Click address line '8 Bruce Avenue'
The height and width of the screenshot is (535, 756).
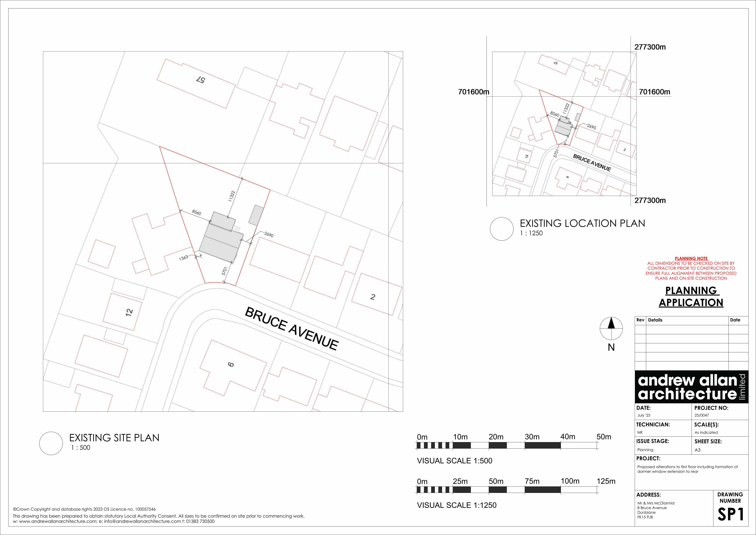[x=652, y=508]
